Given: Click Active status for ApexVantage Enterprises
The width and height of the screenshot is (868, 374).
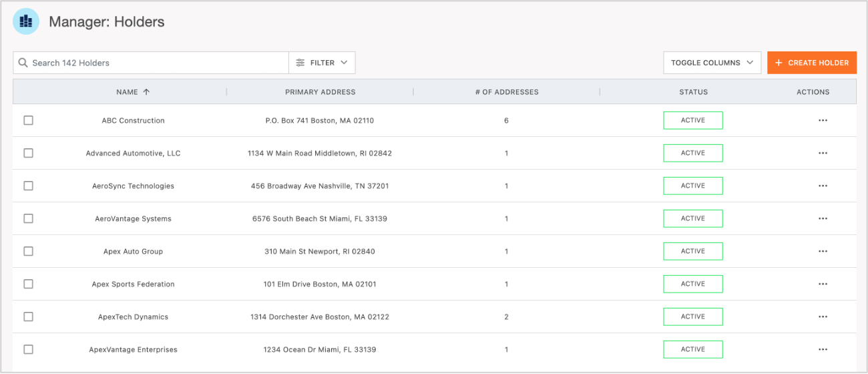Looking at the screenshot, I should click(693, 349).
